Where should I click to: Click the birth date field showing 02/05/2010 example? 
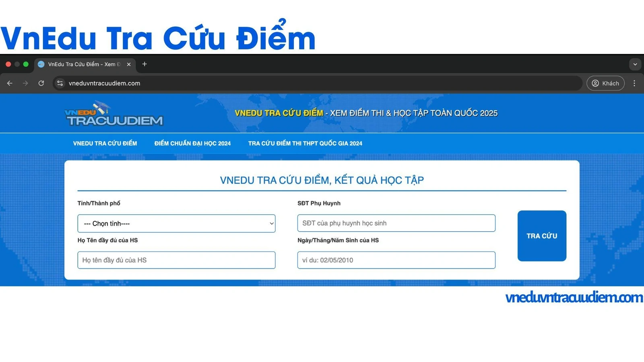click(x=396, y=260)
